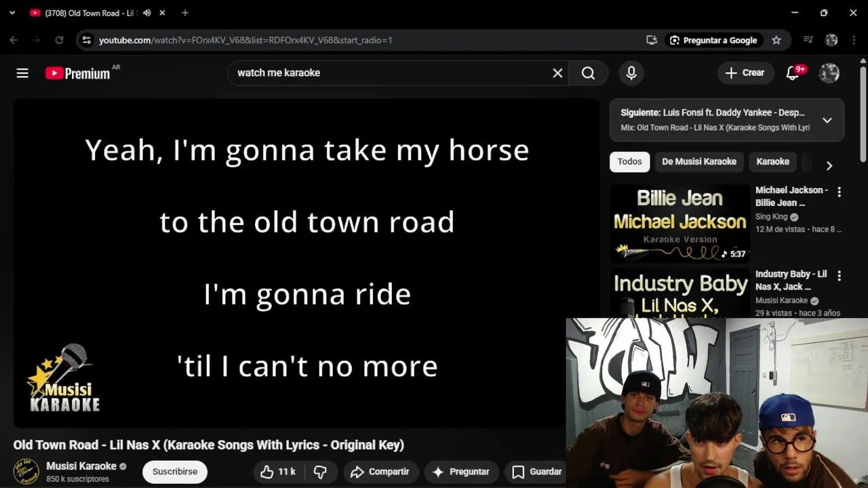
Task: Clear the search box with the X
Action: [557, 73]
